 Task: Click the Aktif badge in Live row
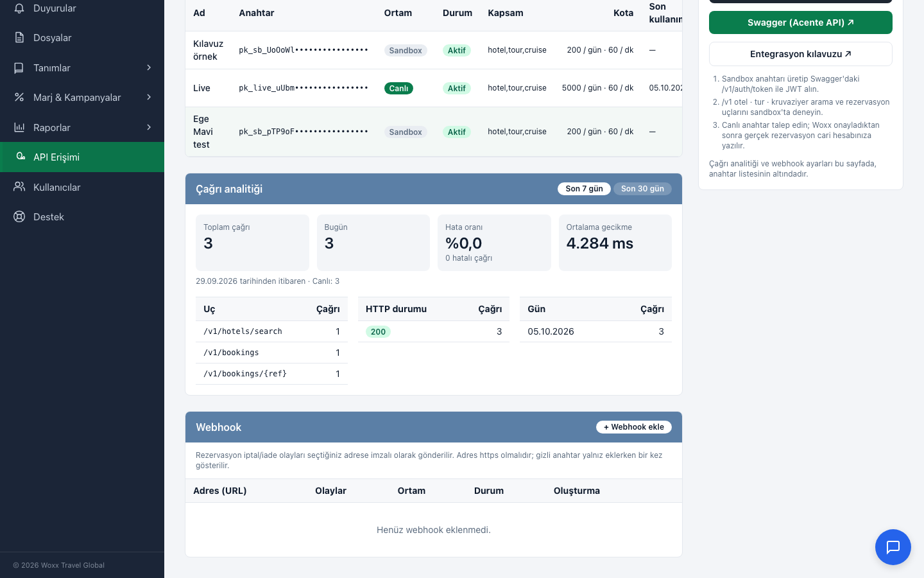tap(457, 89)
